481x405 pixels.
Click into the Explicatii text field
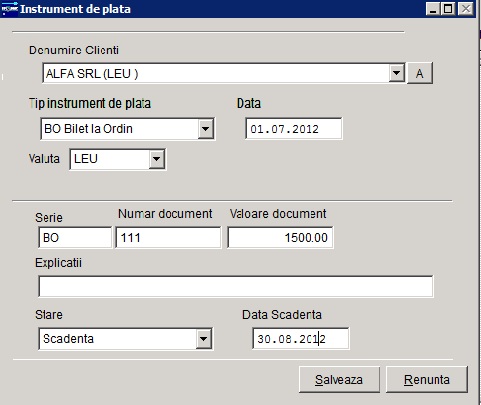click(x=236, y=286)
